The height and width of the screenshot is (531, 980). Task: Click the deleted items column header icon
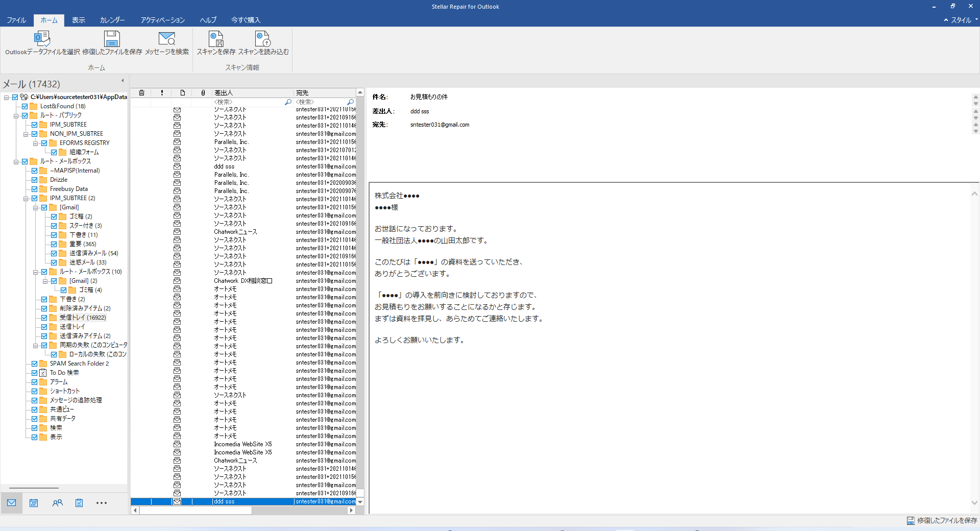coord(141,93)
